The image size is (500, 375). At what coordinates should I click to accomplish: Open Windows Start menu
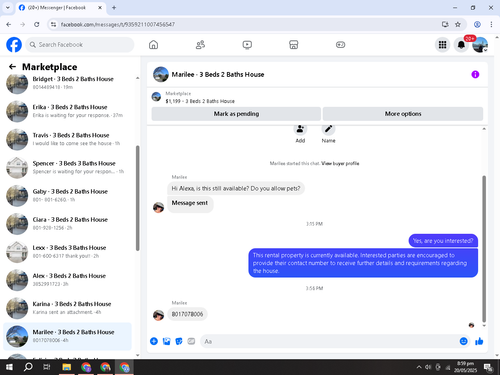click(x=9, y=367)
